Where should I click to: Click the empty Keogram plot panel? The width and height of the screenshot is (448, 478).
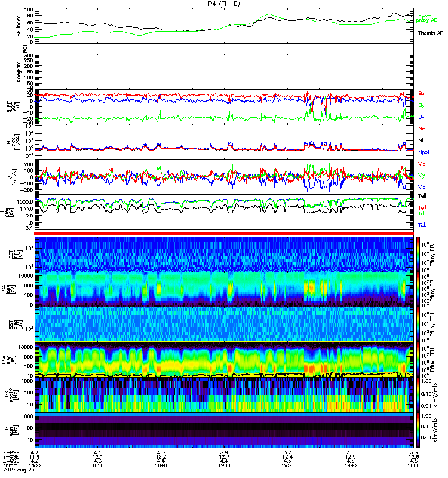click(224, 71)
